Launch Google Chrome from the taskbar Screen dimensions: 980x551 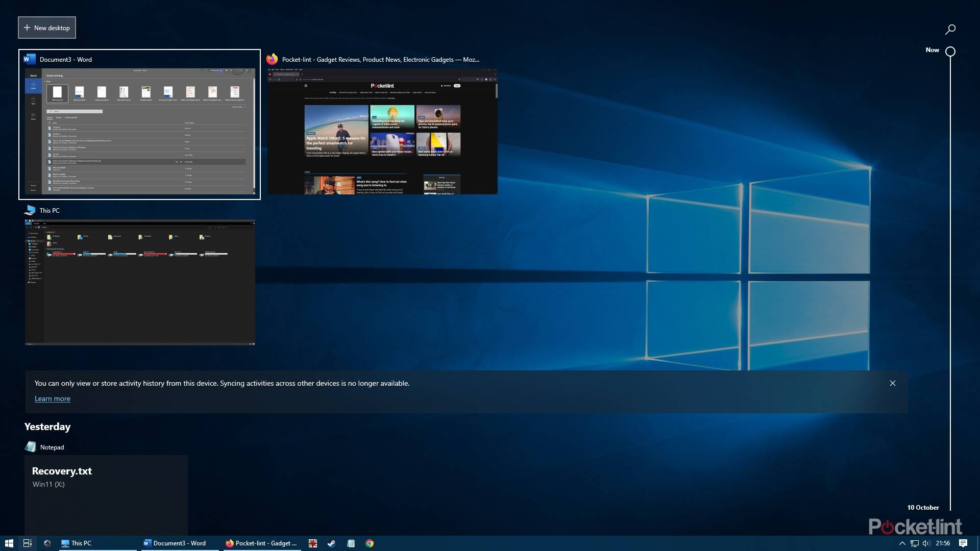pos(370,543)
